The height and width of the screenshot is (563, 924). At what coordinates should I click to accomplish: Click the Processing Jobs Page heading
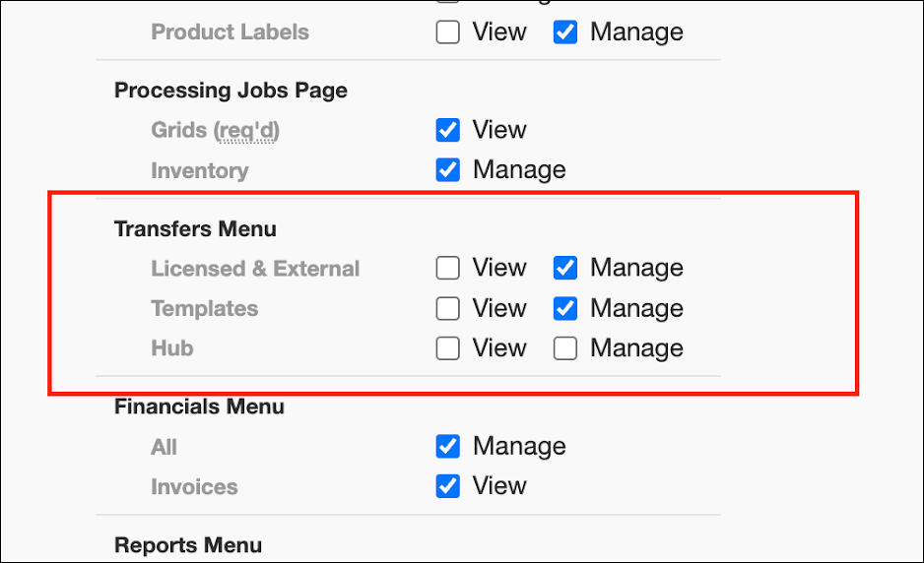(x=231, y=91)
